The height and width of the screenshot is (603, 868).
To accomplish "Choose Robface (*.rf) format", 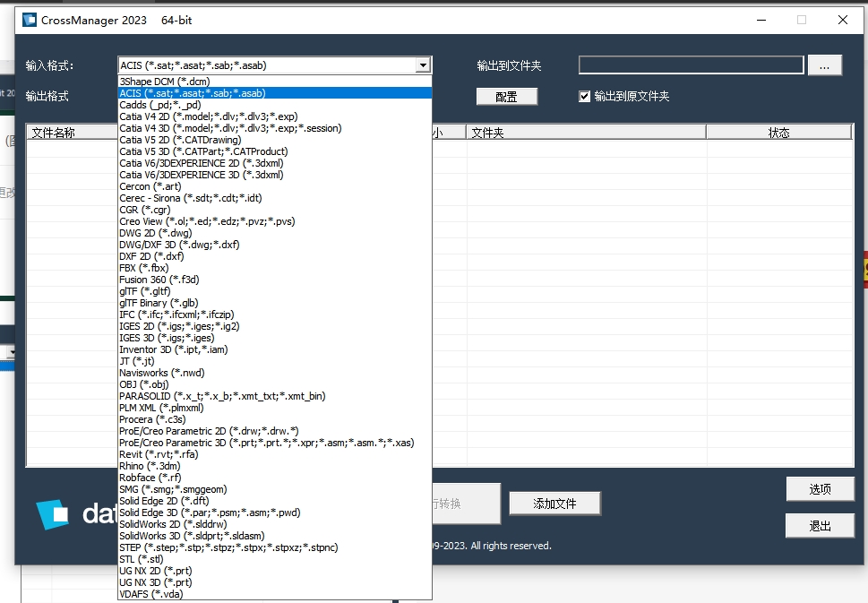I will tap(275, 477).
